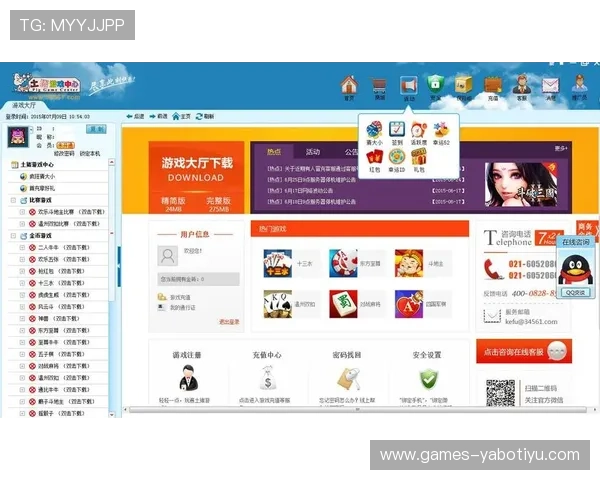The image size is (600, 480).
Task: Collapse the 金币游戏 tree group
Action: (13, 236)
